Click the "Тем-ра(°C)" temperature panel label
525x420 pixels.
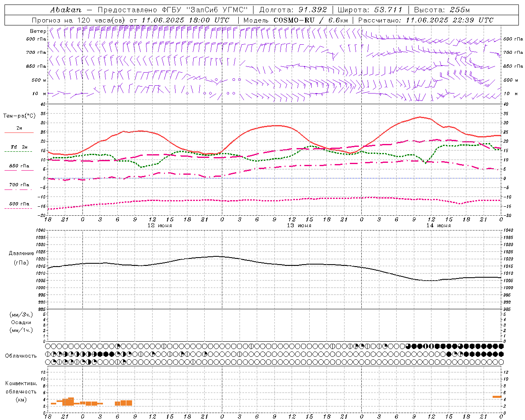pyautogui.click(x=19, y=116)
